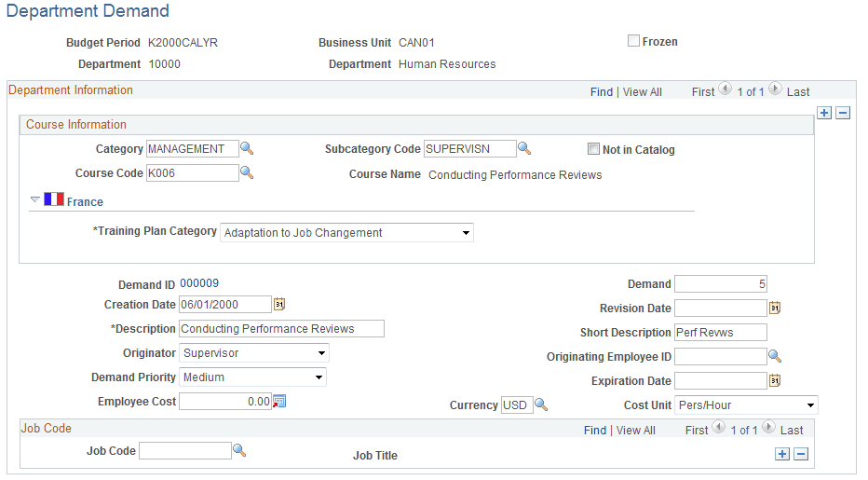Open the Expiration Date calendar icon
This screenshot has width=868, height=480.
point(774,380)
